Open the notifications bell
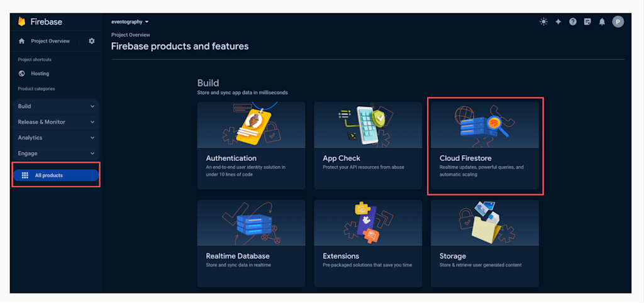 [x=602, y=22]
